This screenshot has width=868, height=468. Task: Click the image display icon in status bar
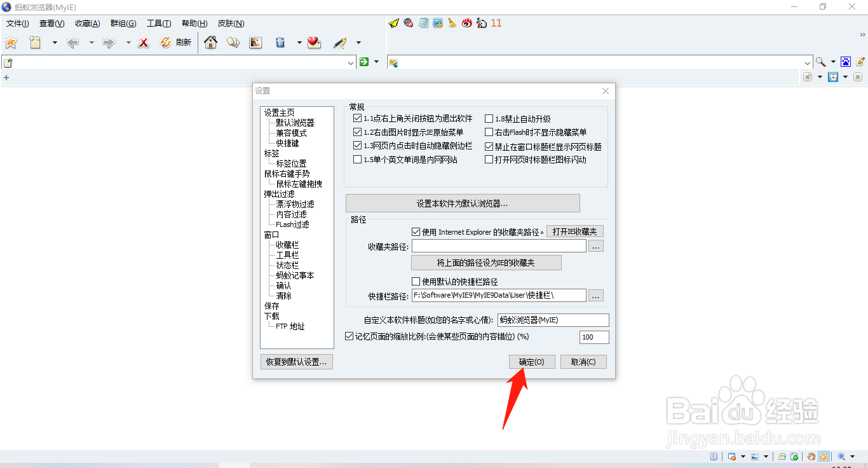tap(755, 457)
